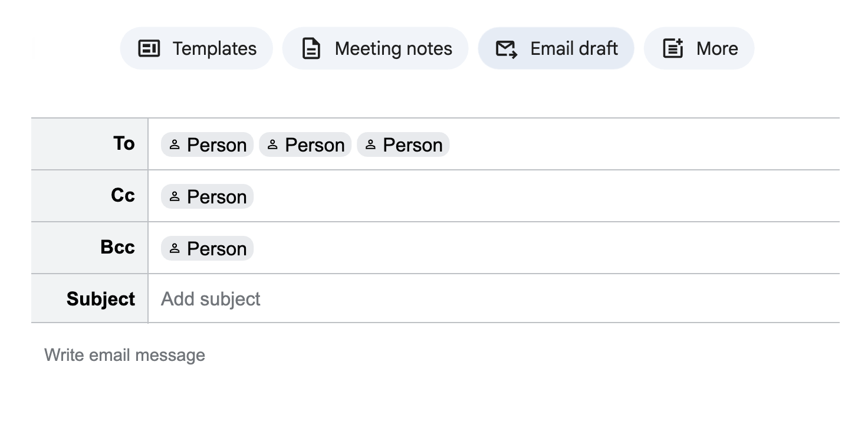Open the More options chip
Screen dimensions: 868x434
(x=699, y=48)
